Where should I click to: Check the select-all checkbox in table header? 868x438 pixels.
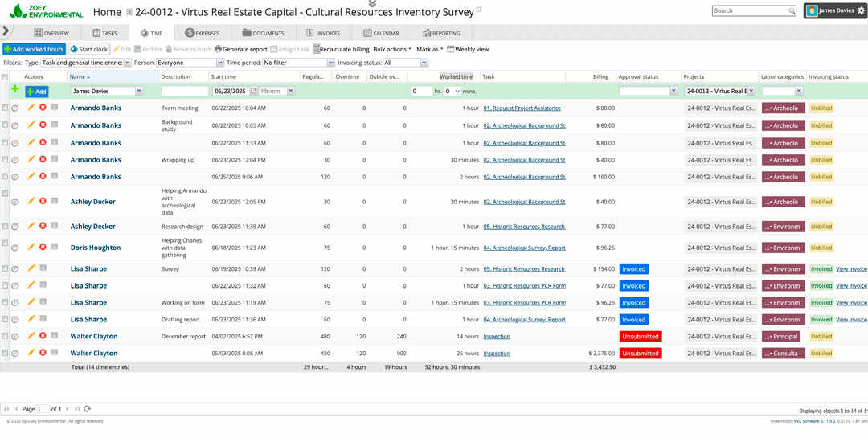[x=5, y=77]
